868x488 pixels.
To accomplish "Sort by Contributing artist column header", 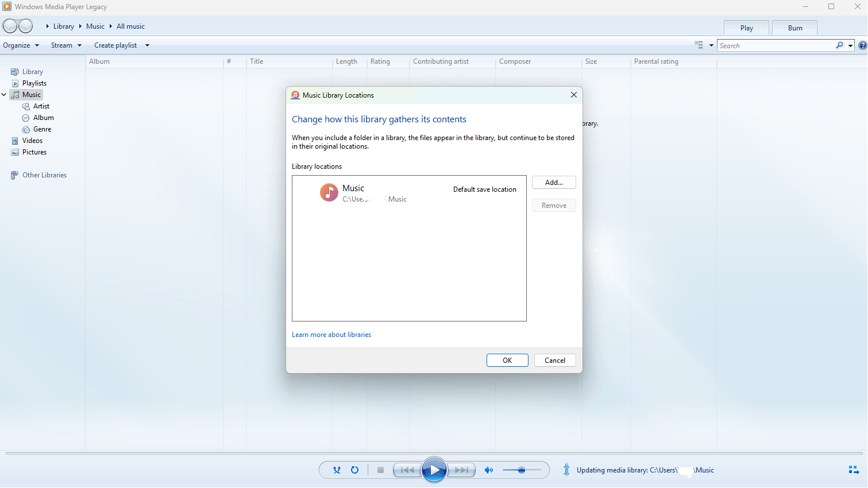I will coord(453,61).
